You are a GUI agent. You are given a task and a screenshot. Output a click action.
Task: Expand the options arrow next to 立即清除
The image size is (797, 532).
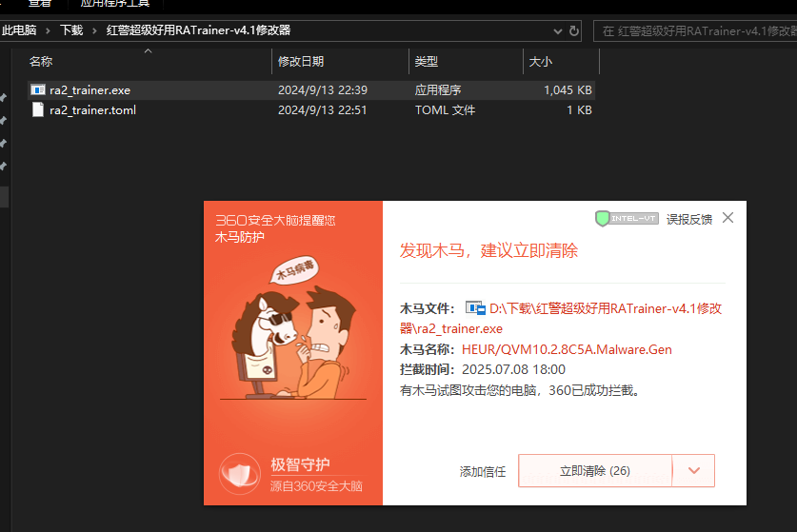[694, 470]
